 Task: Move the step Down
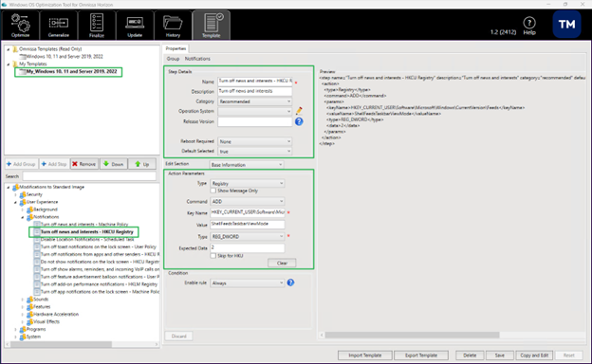[113, 164]
